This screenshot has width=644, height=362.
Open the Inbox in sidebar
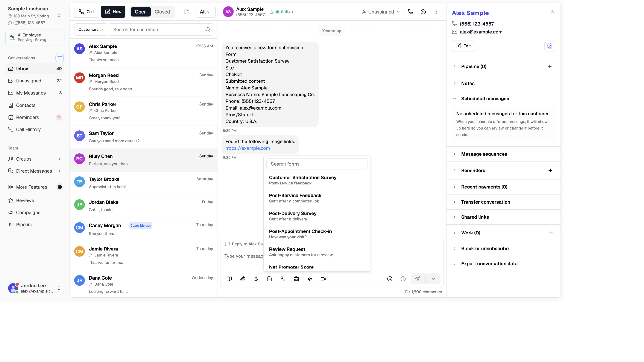pos(35,69)
